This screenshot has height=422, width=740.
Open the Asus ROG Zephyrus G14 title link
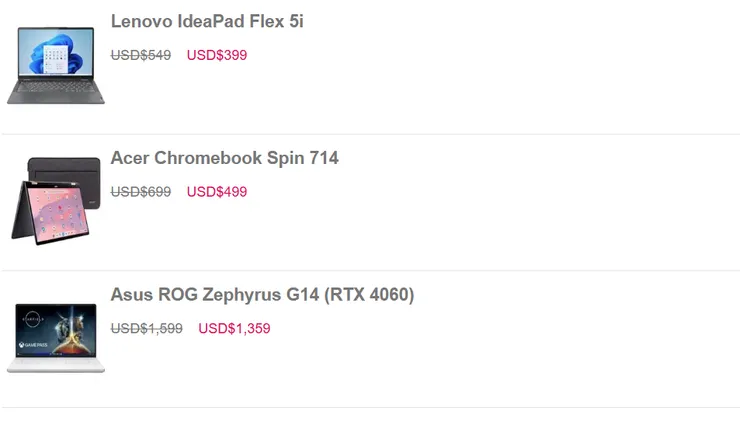(262, 295)
